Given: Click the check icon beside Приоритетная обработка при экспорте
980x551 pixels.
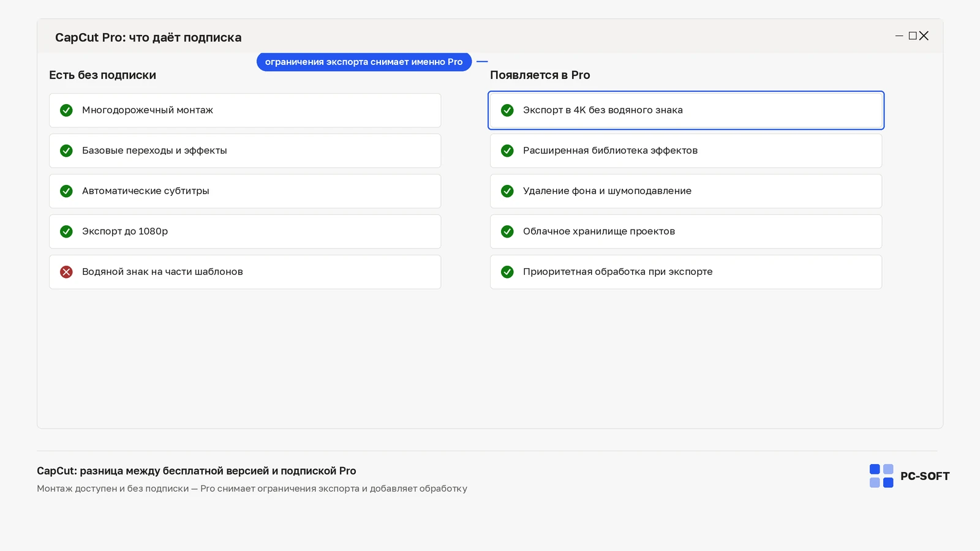Looking at the screenshot, I should pos(507,272).
